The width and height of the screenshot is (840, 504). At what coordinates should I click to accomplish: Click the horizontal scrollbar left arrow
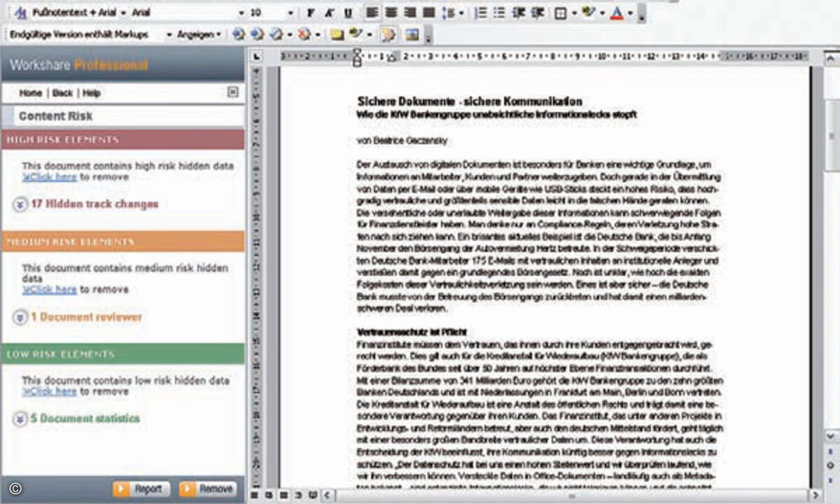[x=328, y=495]
